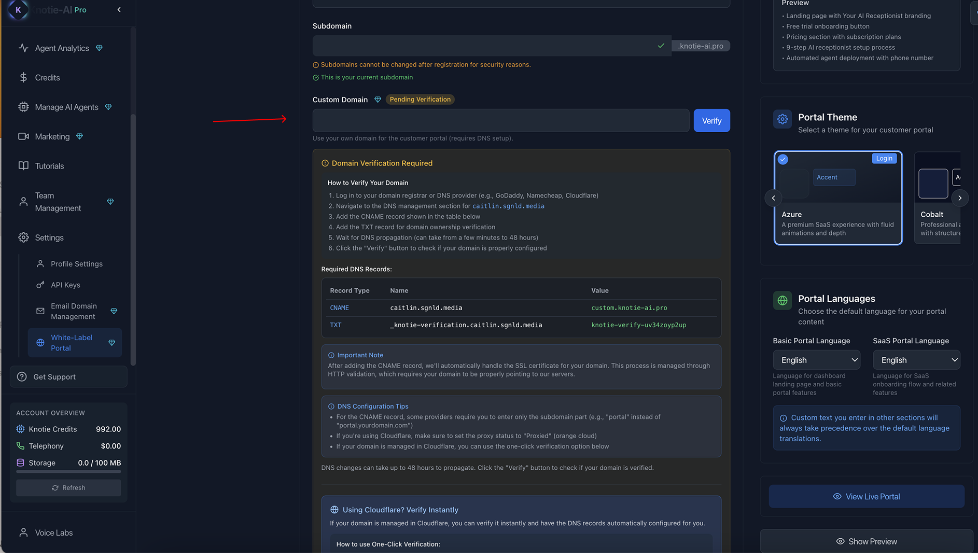
Task: Click the View Live Portal button
Action: coord(867,497)
